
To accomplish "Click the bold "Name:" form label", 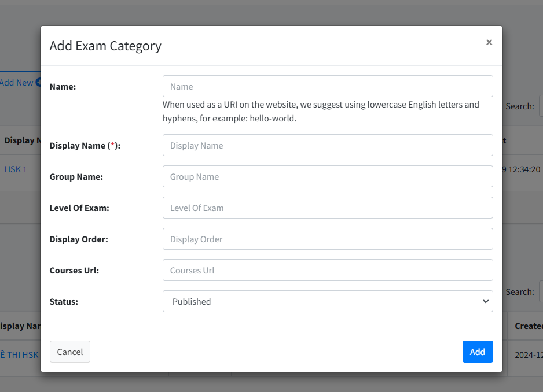I will click(x=63, y=87).
